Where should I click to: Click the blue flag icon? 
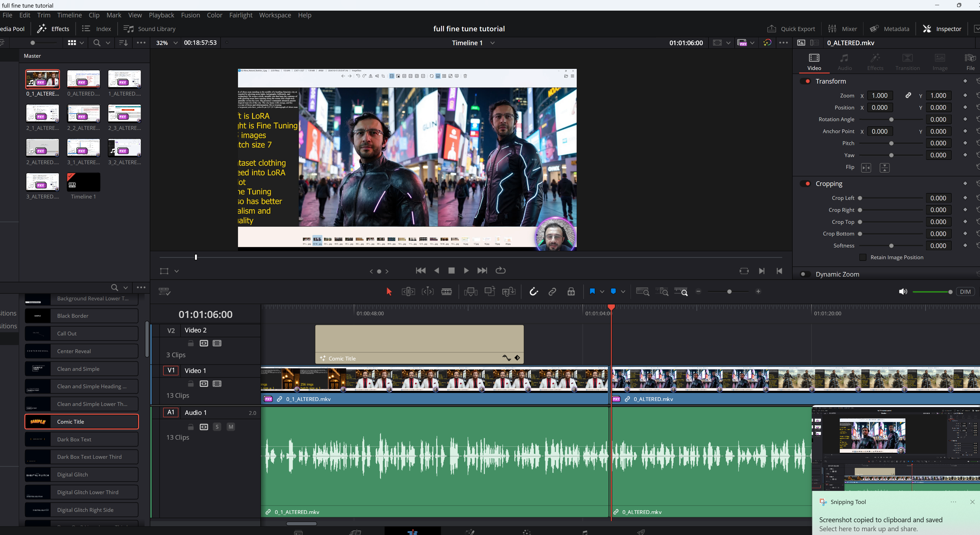[592, 292]
